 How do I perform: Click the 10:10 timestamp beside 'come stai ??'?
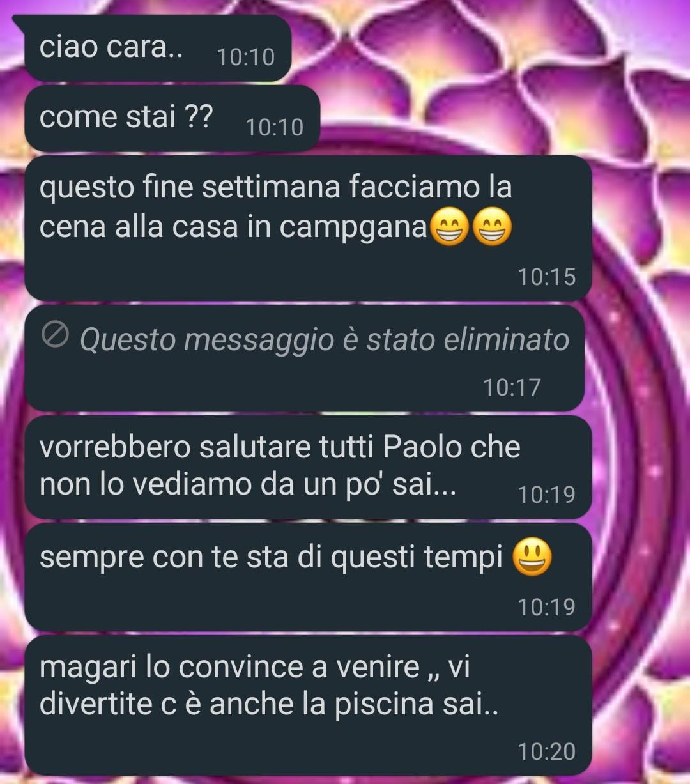[x=275, y=128]
